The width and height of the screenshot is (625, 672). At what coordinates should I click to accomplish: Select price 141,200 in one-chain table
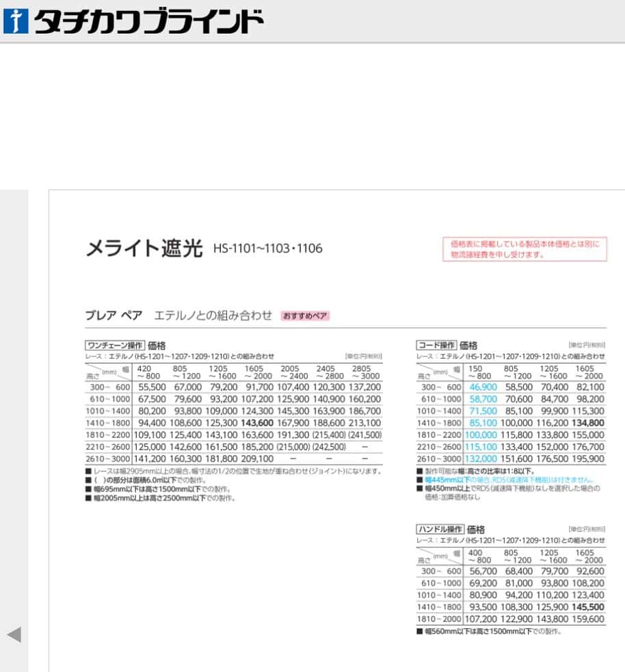tap(150, 458)
